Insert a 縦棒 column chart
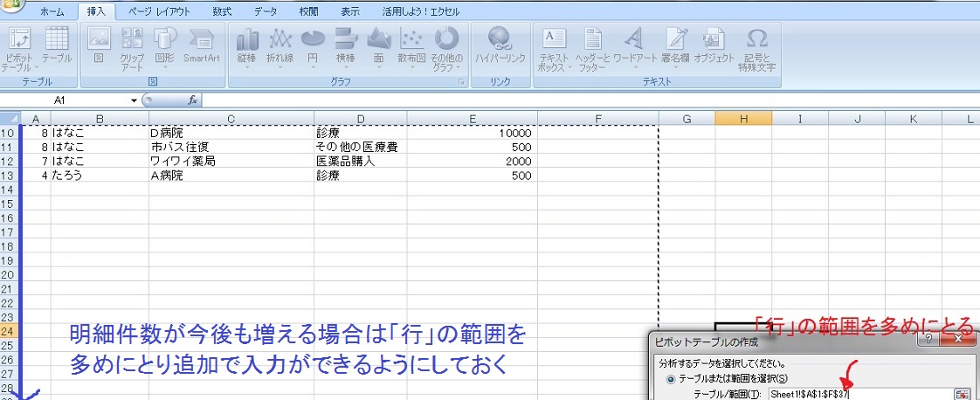This screenshot has height=400, width=980. pyautogui.click(x=247, y=49)
